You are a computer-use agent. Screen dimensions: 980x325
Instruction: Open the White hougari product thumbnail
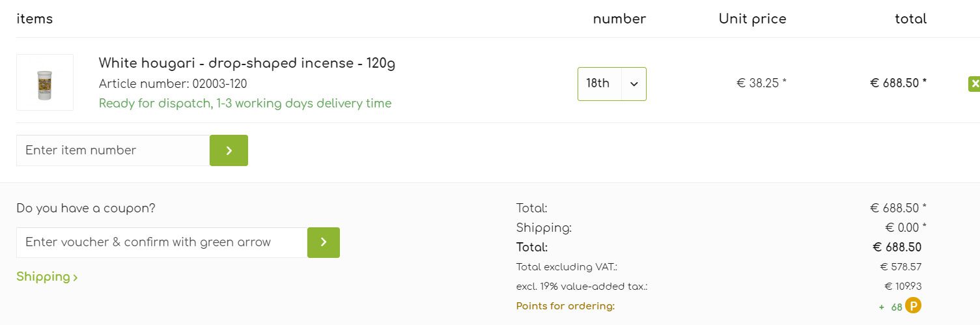tap(45, 82)
